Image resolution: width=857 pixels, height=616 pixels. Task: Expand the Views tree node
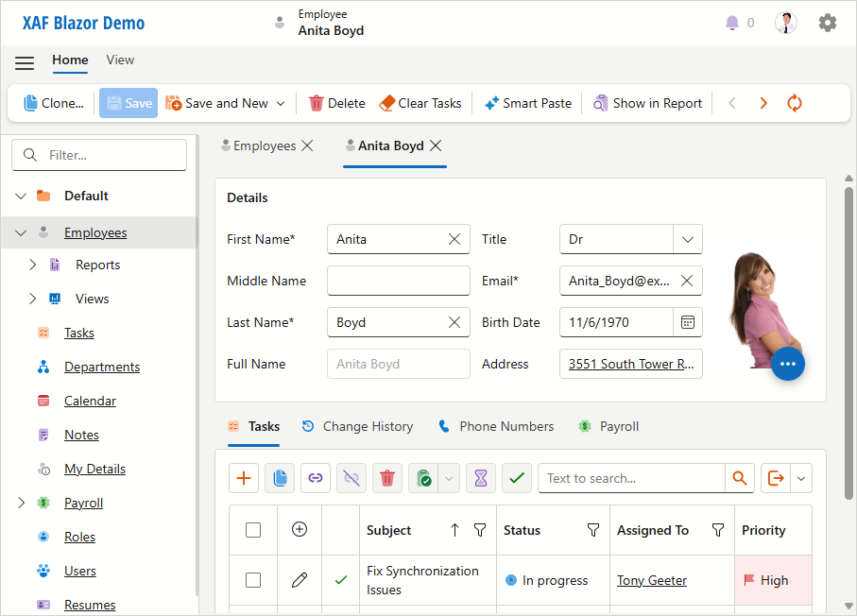click(33, 299)
